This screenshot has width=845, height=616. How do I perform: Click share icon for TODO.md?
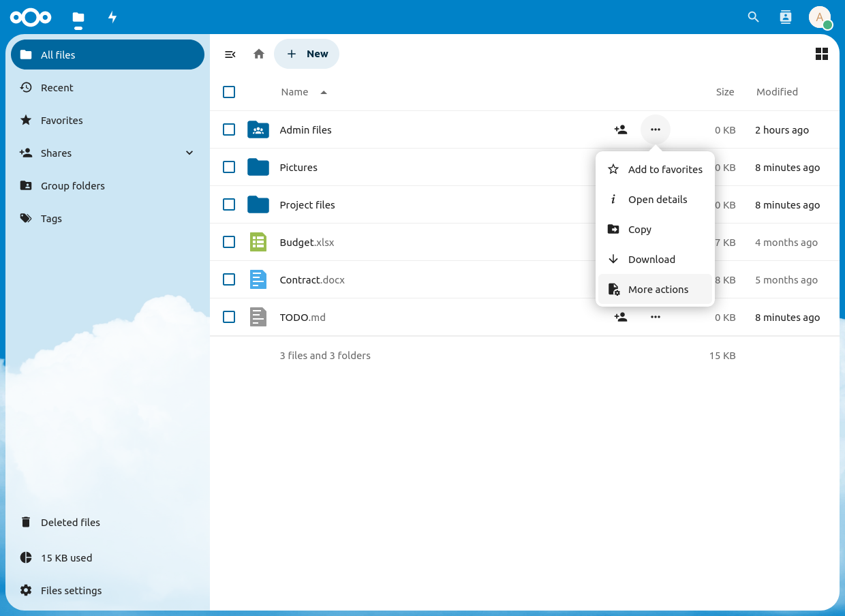click(x=620, y=317)
